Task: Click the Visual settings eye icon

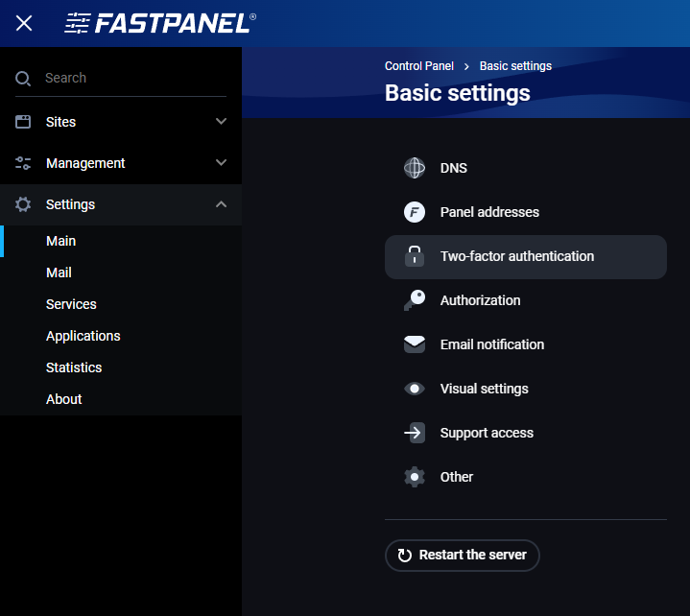Action: [414, 389]
